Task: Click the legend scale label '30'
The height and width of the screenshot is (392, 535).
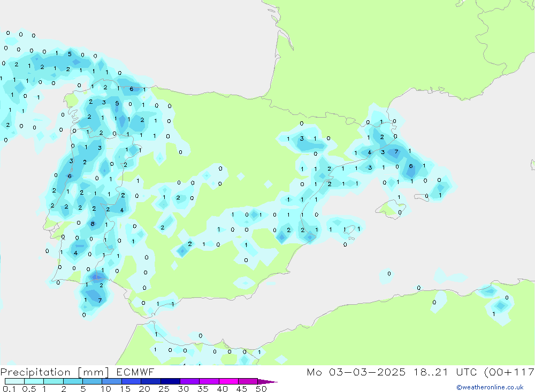Action: pos(184,389)
